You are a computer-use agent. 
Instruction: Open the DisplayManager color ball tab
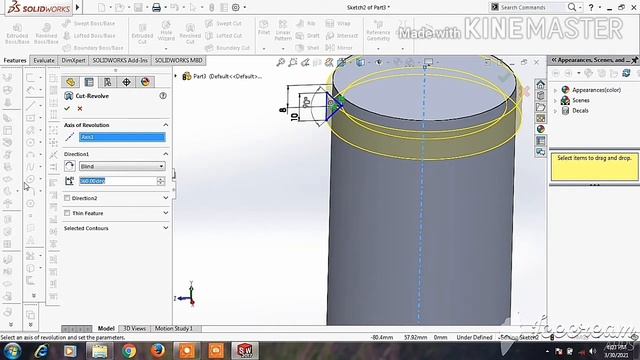[x=145, y=82]
